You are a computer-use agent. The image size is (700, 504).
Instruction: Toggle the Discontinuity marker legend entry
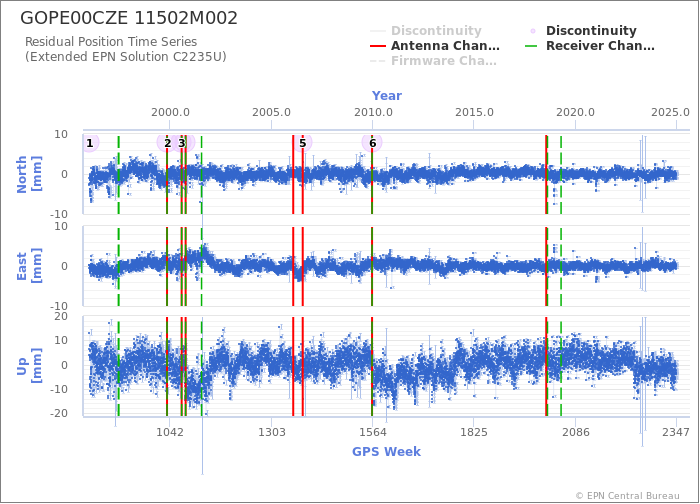click(x=583, y=30)
